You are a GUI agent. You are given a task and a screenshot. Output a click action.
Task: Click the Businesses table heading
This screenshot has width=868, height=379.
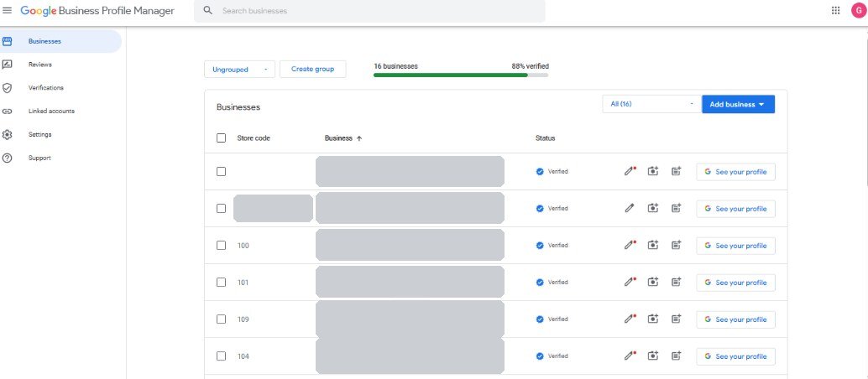click(238, 107)
